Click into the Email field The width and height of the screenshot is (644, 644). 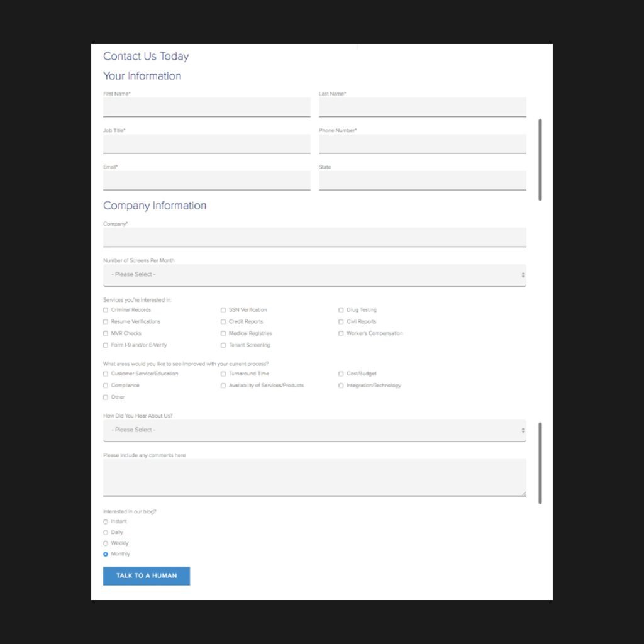click(206, 180)
